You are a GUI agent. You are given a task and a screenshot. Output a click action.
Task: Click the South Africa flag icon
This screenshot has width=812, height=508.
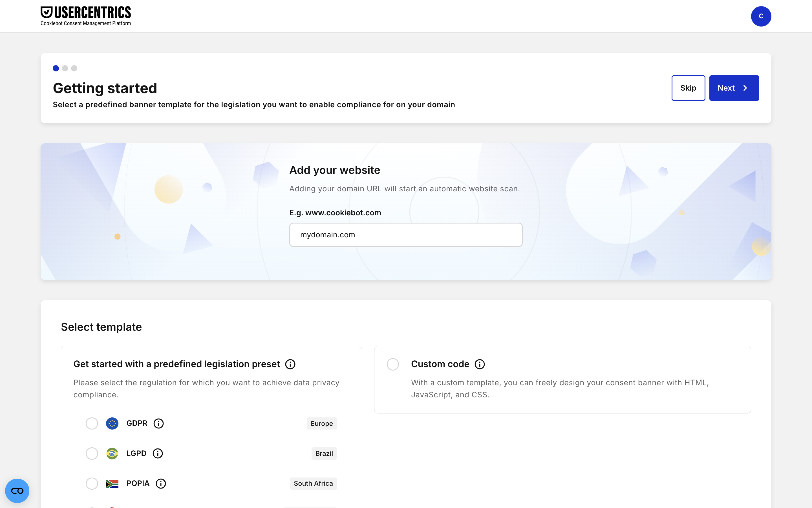[112, 483]
